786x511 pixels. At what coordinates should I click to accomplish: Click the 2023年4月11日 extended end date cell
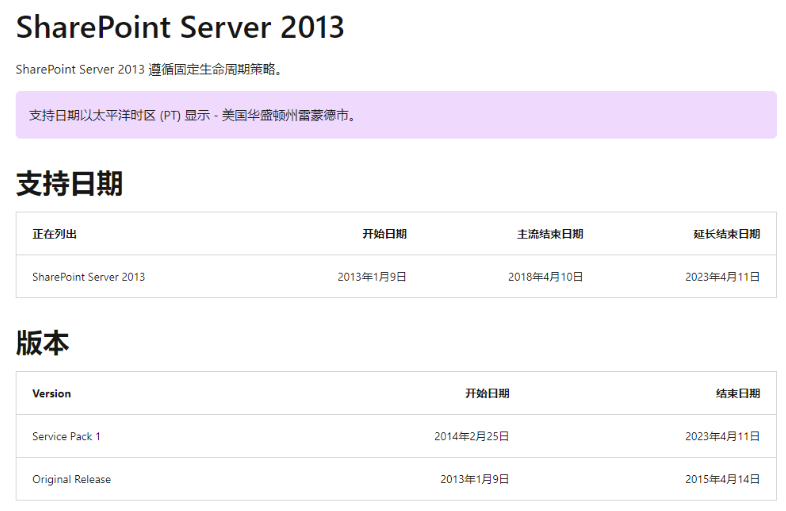(x=722, y=277)
